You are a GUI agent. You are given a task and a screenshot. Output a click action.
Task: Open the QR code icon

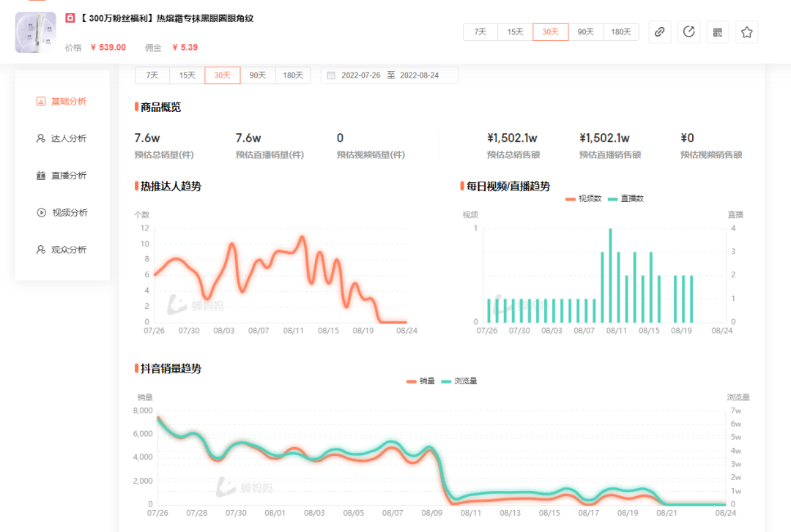tap(718, 32)
